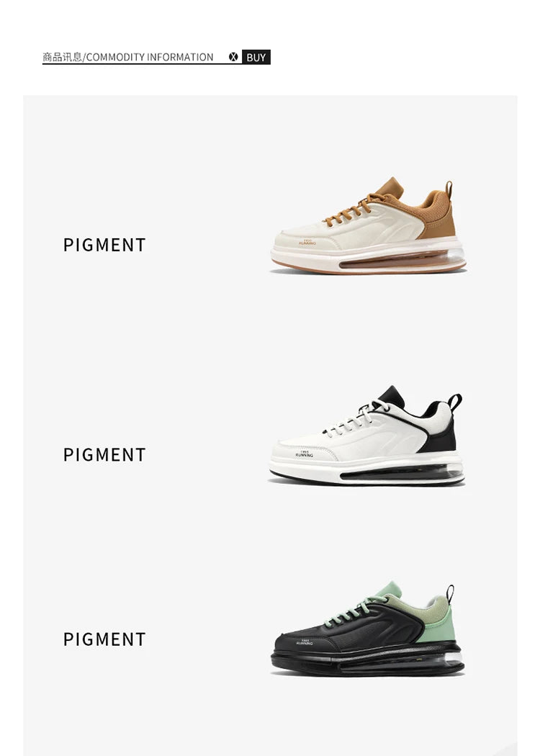Click the brown heel pull tab on tan sneaker
Screen dimensions: 540x756
449,189
